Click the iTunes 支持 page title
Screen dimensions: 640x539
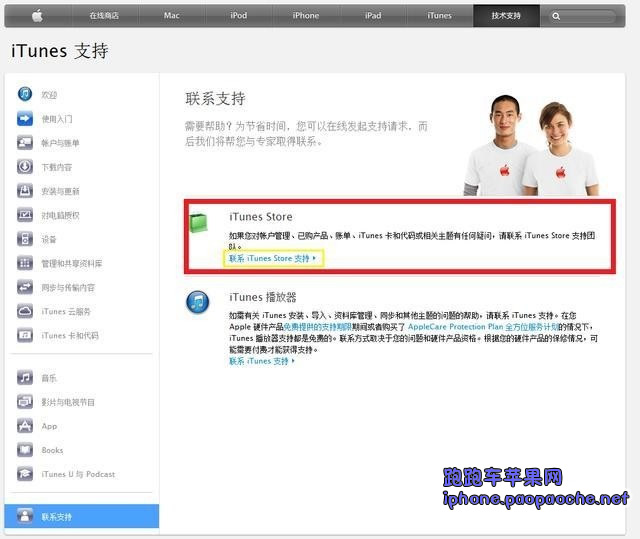(60, 51)
